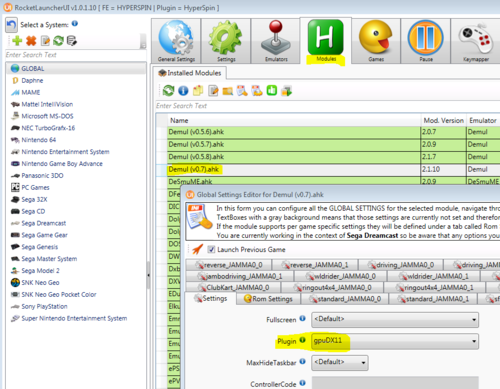Open the Pause section
The height and width of the screenshot is (389, 500).
point(426,41)
